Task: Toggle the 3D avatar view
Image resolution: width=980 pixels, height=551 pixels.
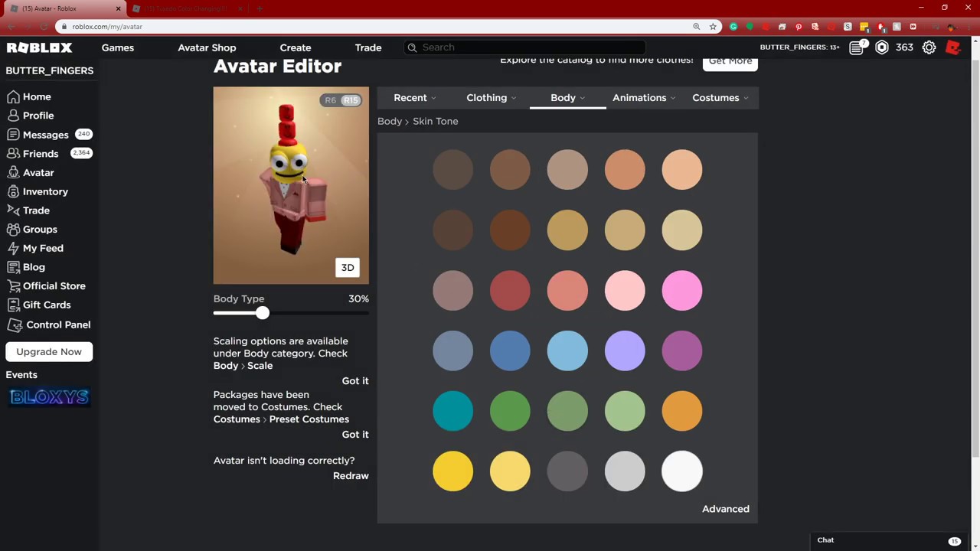Action: click(348, 268)
